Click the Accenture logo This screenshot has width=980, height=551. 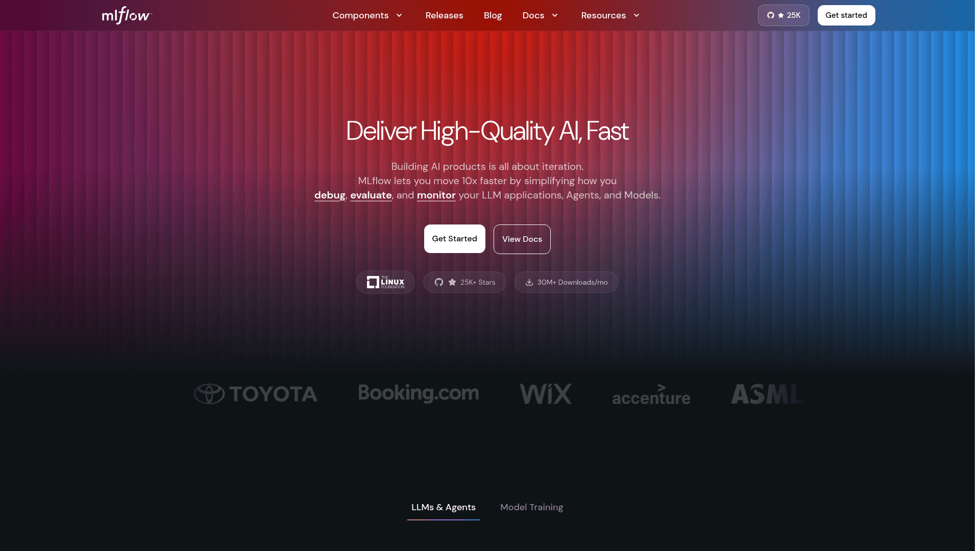click(x=651, y=395)
